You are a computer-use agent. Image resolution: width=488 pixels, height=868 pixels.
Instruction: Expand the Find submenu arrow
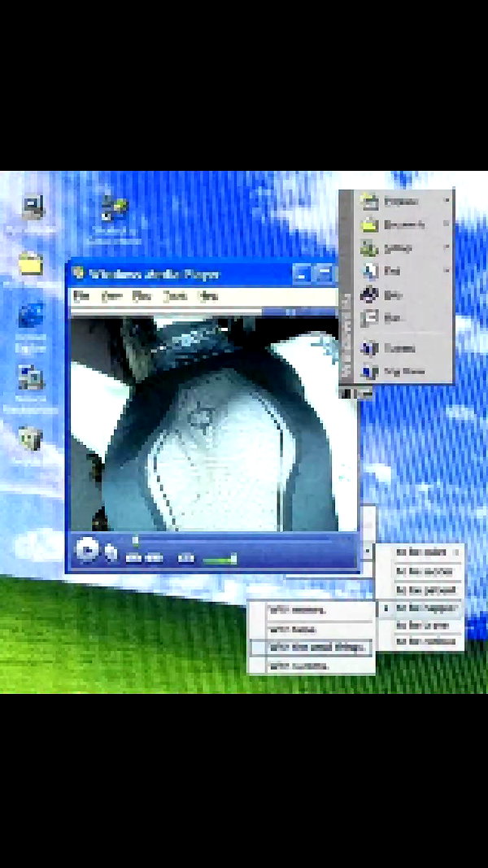click(446, 270)
